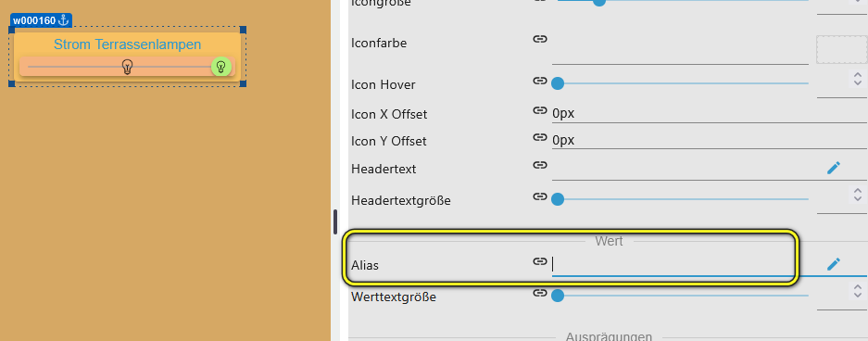868x341 pixels.
Task: Click link icon for Headertextgröße
Action: pos(540,196)
